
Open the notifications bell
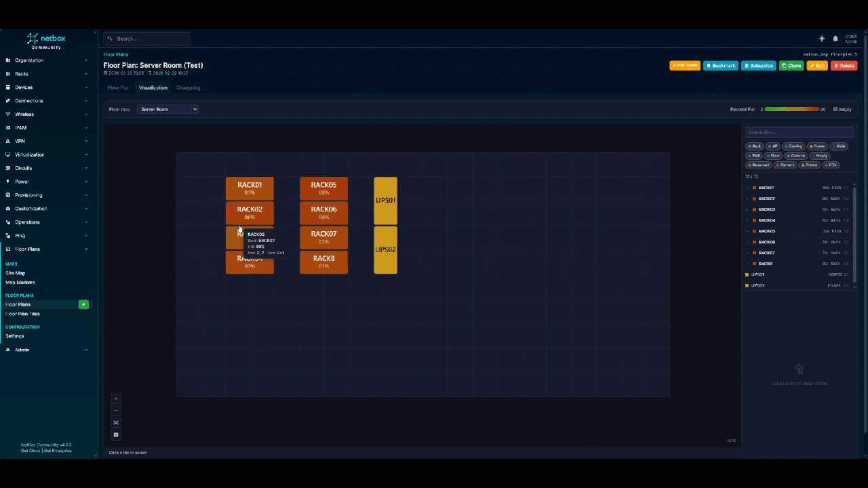point(835,39)
